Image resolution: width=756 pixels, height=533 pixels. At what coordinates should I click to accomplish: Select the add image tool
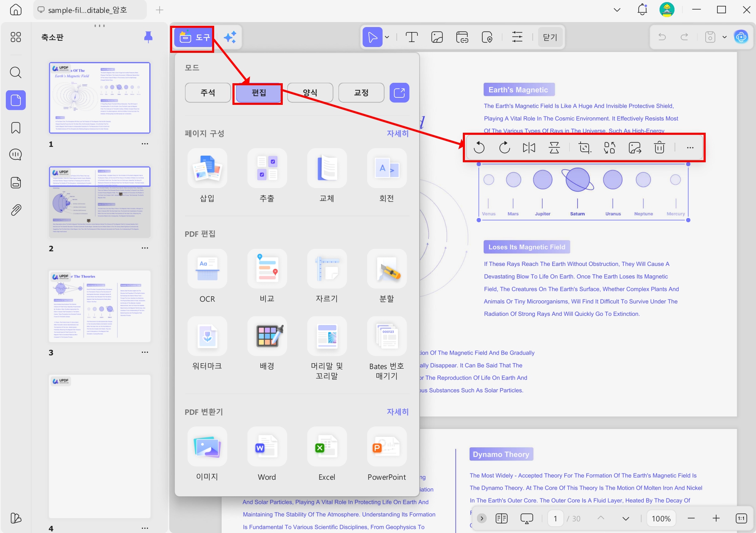click(437, 37)
